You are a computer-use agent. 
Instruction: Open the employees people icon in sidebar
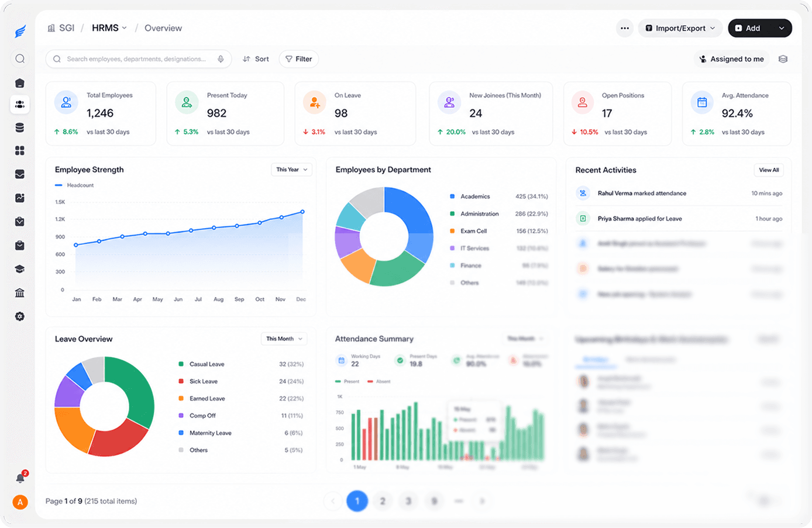tap(20, 104)
